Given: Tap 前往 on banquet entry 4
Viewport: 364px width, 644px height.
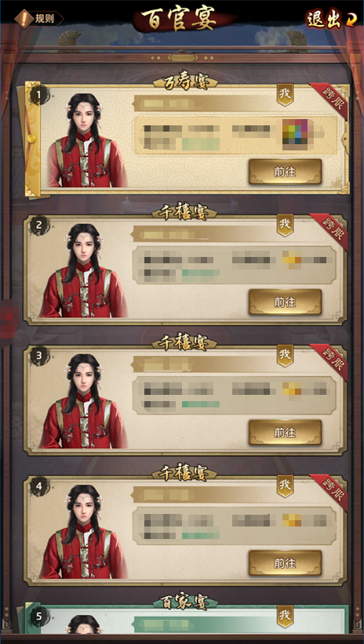Looking at the screenshot, I should tap(285, 563).
